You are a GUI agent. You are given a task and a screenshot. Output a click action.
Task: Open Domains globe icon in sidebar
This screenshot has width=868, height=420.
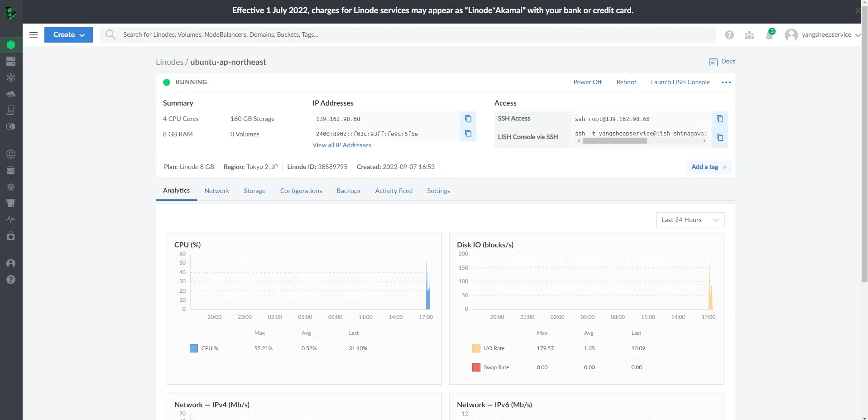tap(11, 154)
